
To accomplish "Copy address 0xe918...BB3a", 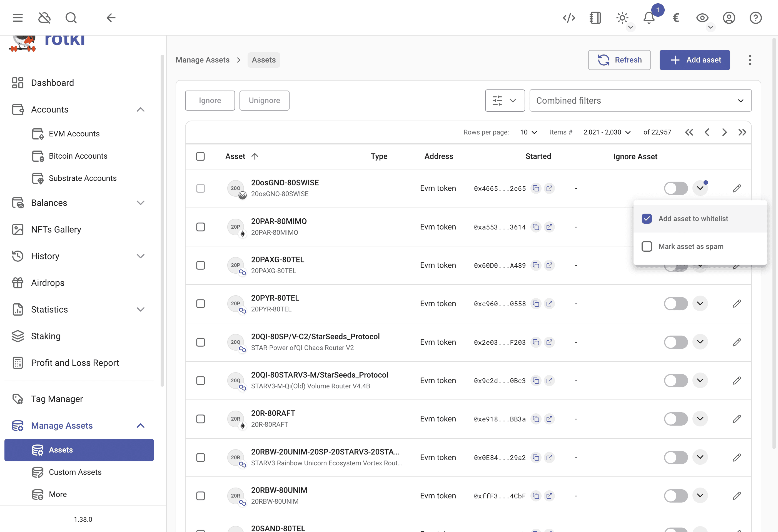I will coord(536,419).
